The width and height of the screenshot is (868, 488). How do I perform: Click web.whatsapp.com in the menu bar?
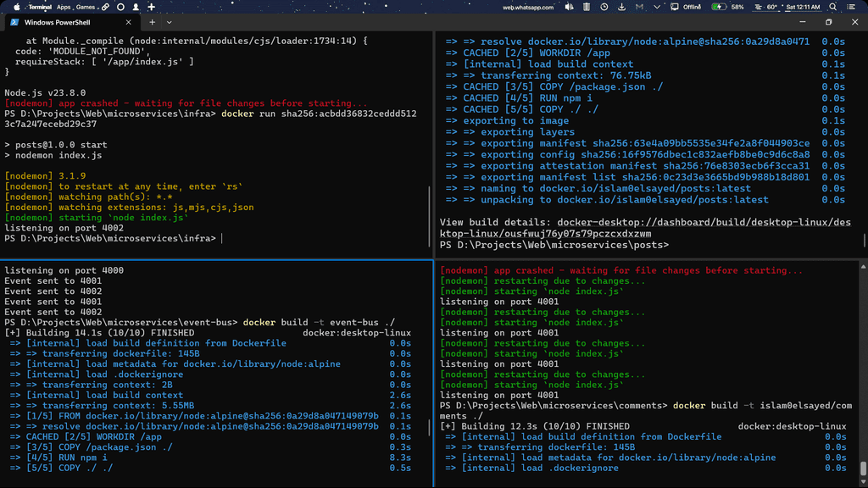(528, 7)
